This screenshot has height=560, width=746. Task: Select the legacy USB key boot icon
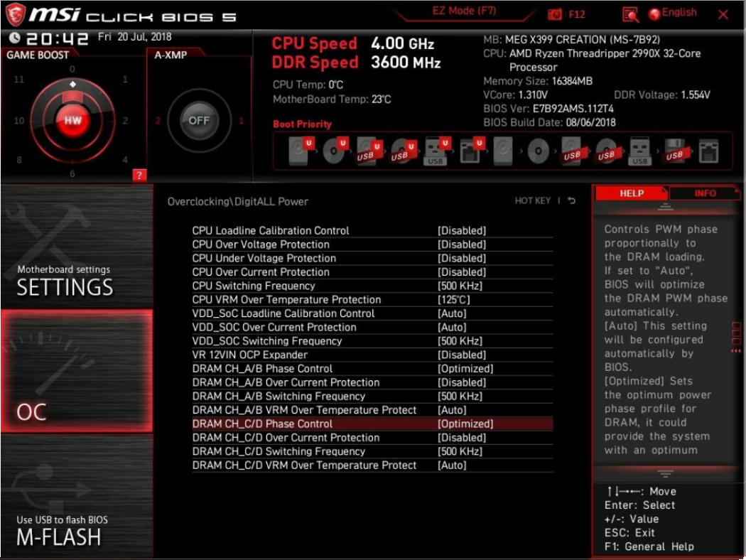click(x=640, y=151)
